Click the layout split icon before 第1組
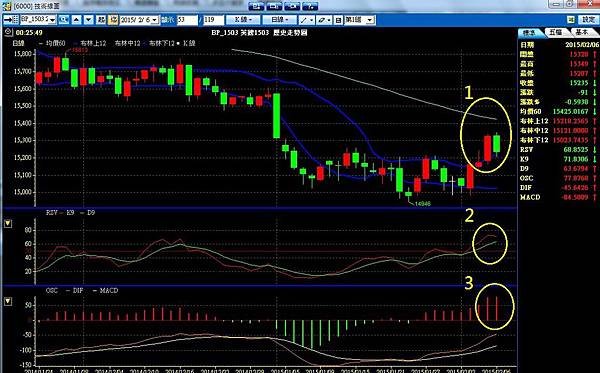600x373 pixels. 338,20
